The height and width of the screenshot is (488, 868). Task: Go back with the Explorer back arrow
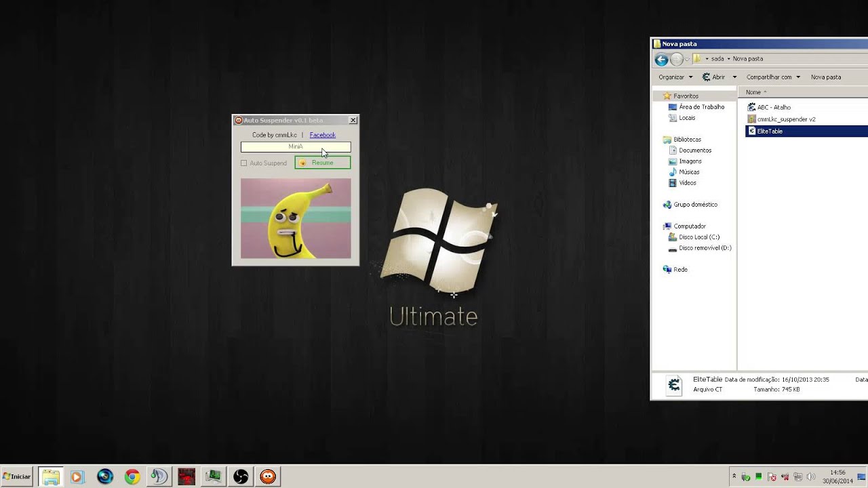[661, 60]
